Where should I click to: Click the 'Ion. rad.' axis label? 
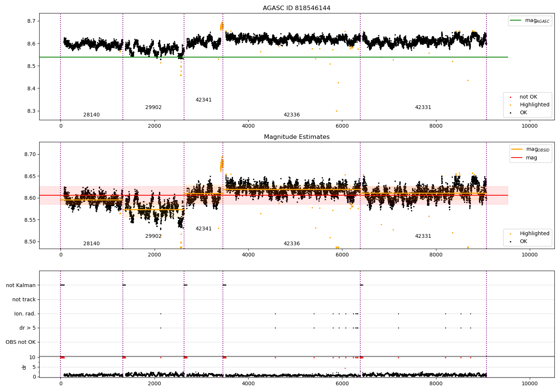click(x=25, y=314)
